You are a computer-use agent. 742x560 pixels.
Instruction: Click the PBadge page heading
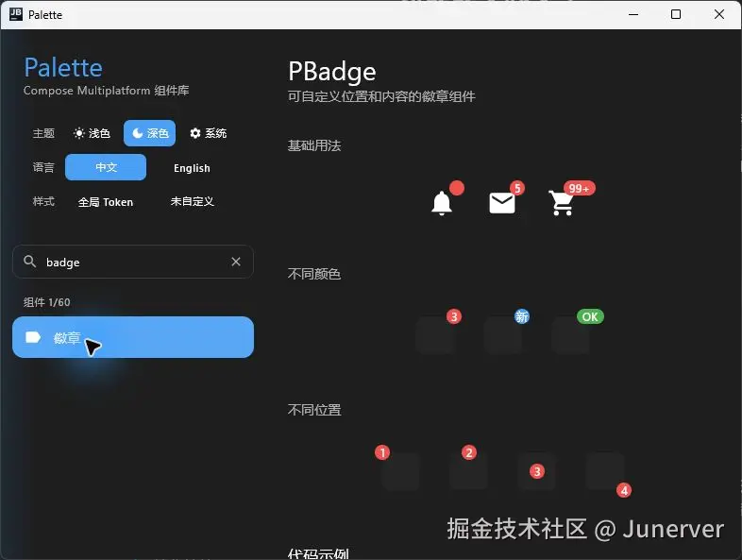[x=331, y=72]
